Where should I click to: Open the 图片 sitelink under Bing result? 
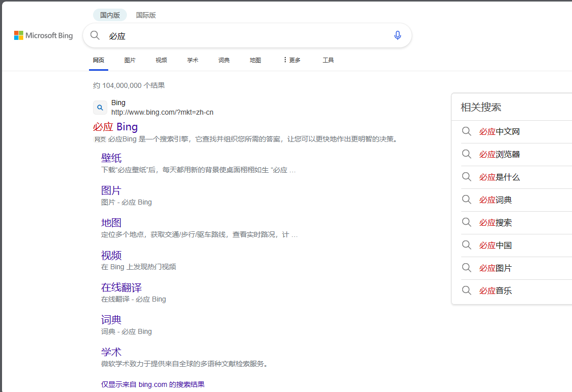coord(111,190)
